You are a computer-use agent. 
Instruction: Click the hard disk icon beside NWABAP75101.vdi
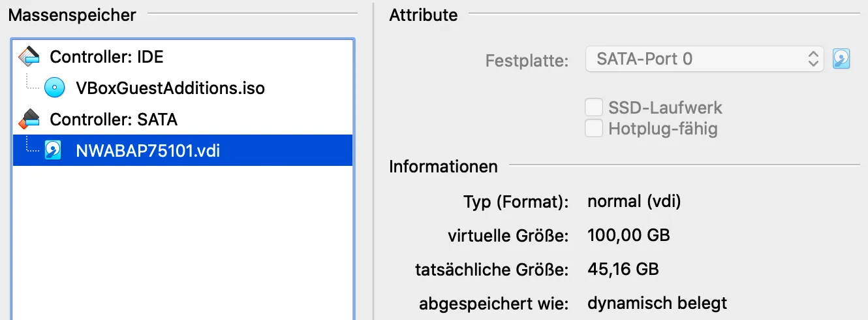pos(54,151)
